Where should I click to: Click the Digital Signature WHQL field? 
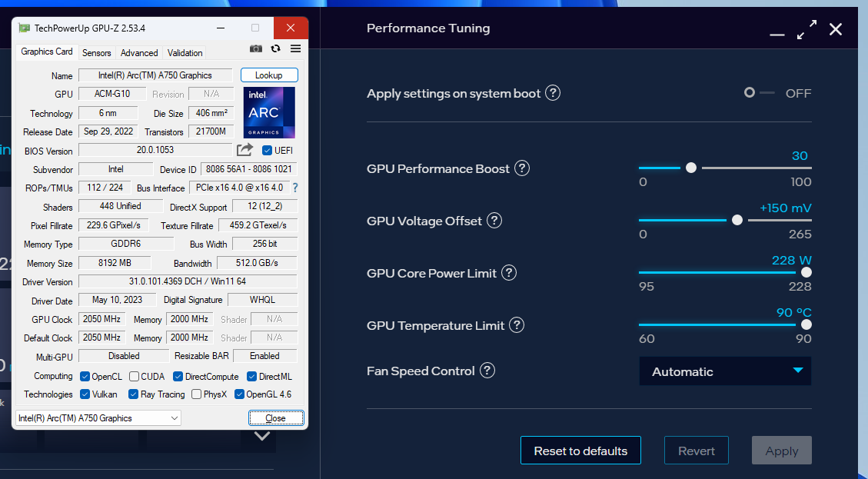point(262,300)
